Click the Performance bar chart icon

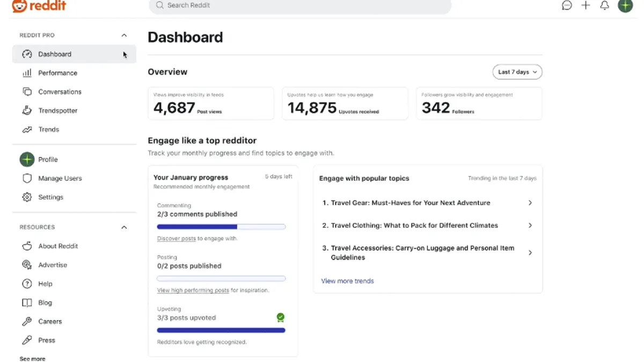point(27,73)
